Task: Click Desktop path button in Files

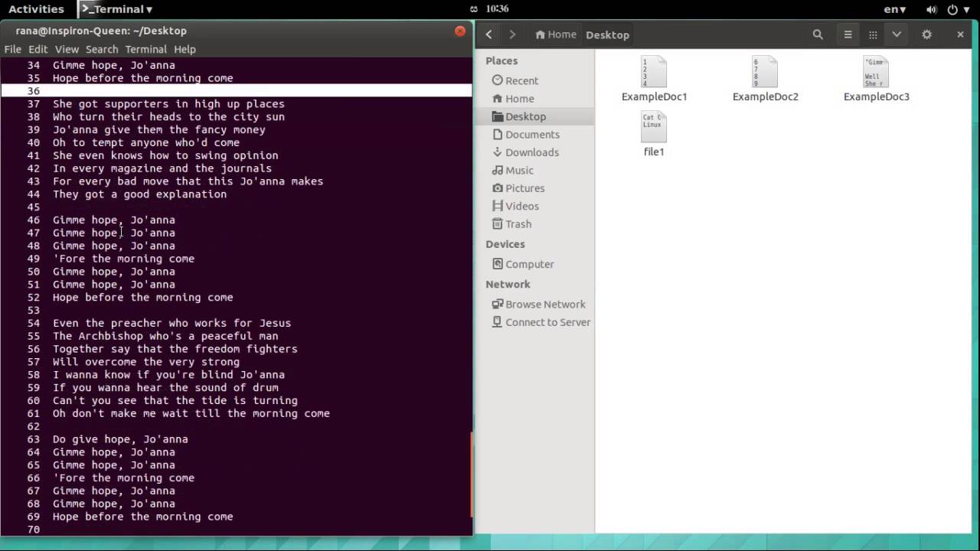Action: point(608,34)
